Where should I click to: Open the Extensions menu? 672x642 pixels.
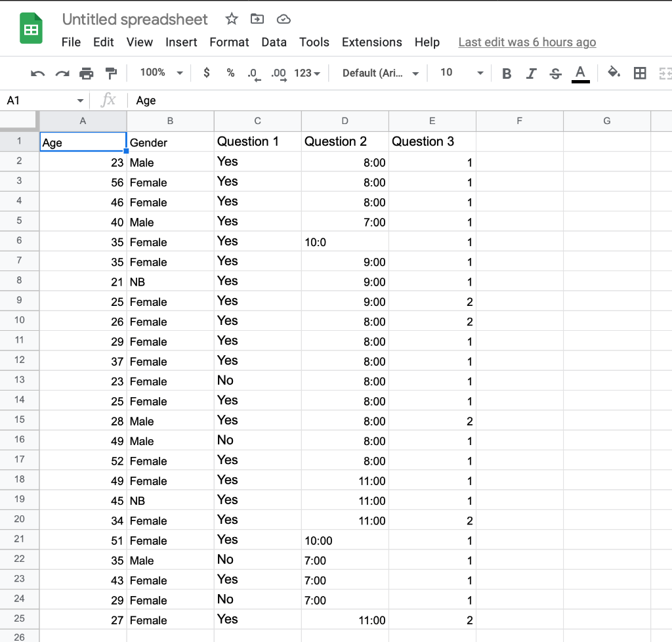[372, 42]
